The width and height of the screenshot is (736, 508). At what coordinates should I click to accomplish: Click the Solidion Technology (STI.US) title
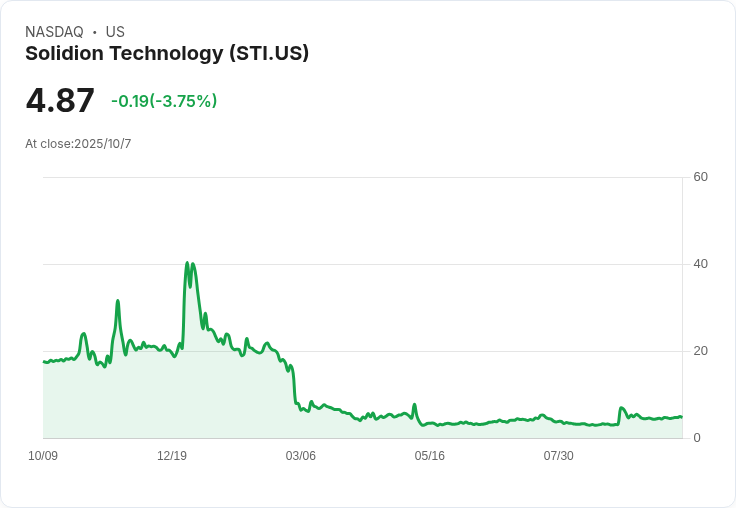[167, 54]
